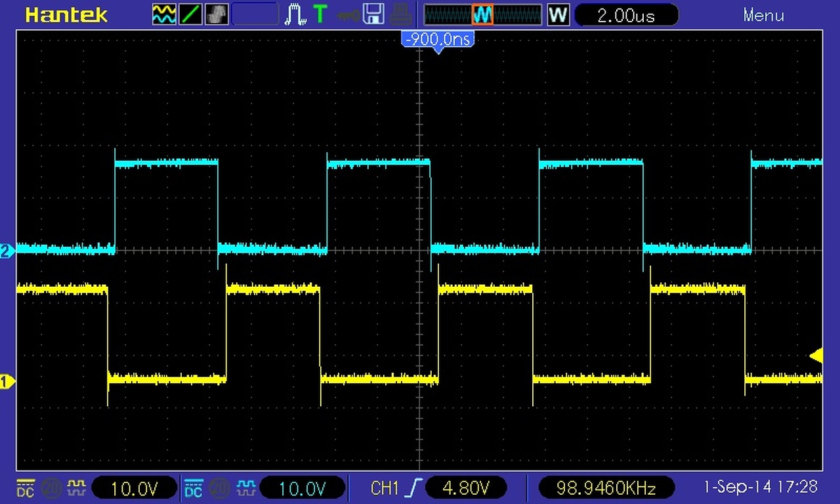Click the rising edge trigger slope icon

click(x=413, y=488)
